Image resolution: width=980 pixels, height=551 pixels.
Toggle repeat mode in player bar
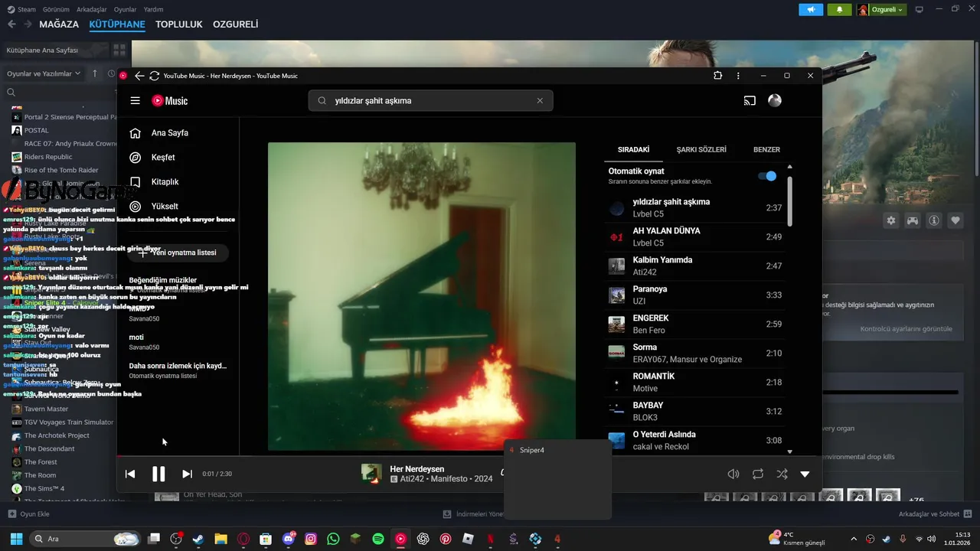tap(758, 474)
